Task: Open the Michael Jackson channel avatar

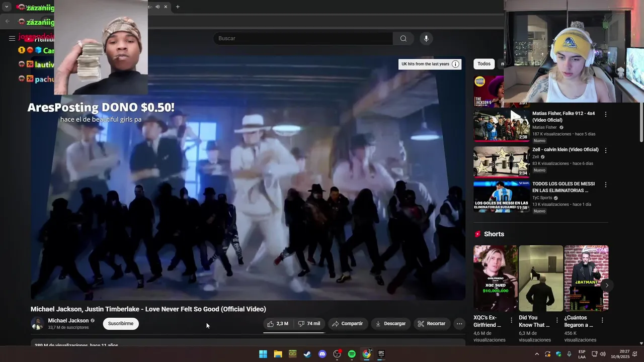Action: (37, 324)
